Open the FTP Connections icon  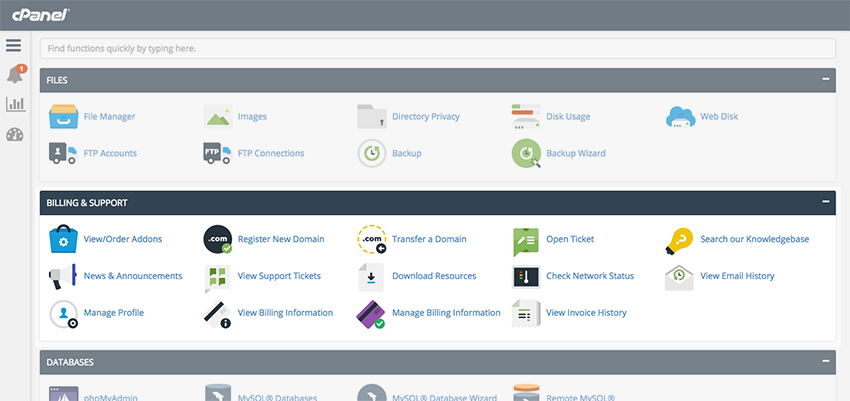[218, 153]
